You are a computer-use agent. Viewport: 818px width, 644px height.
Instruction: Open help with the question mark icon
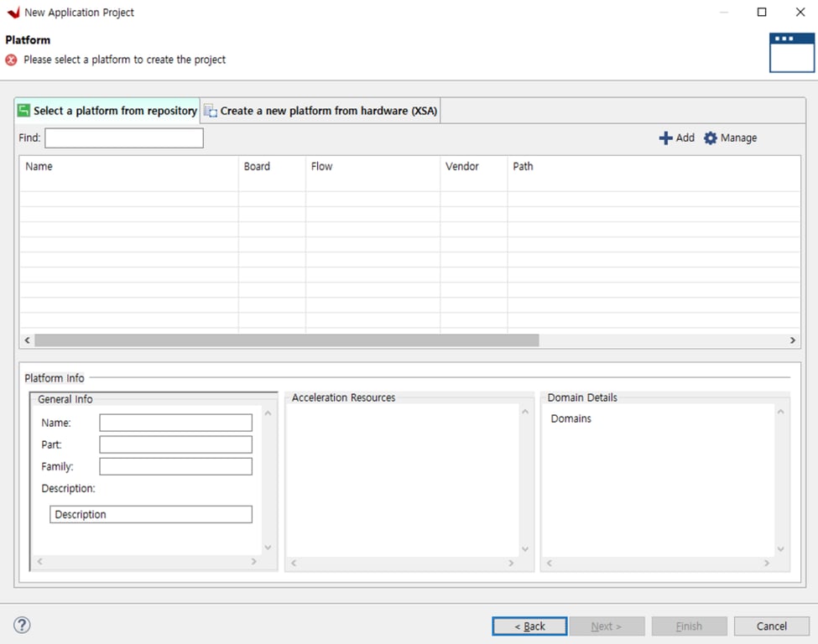tap(22, 626)
